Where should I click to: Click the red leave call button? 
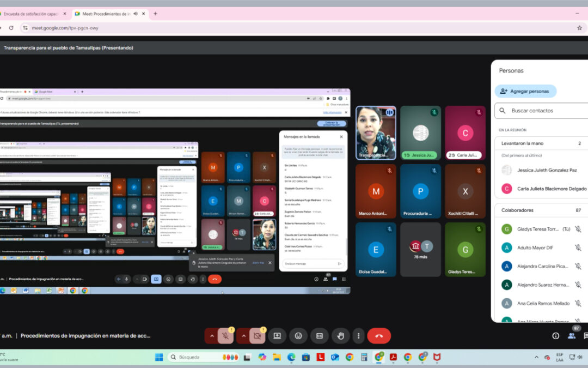[x=379, y=336]
